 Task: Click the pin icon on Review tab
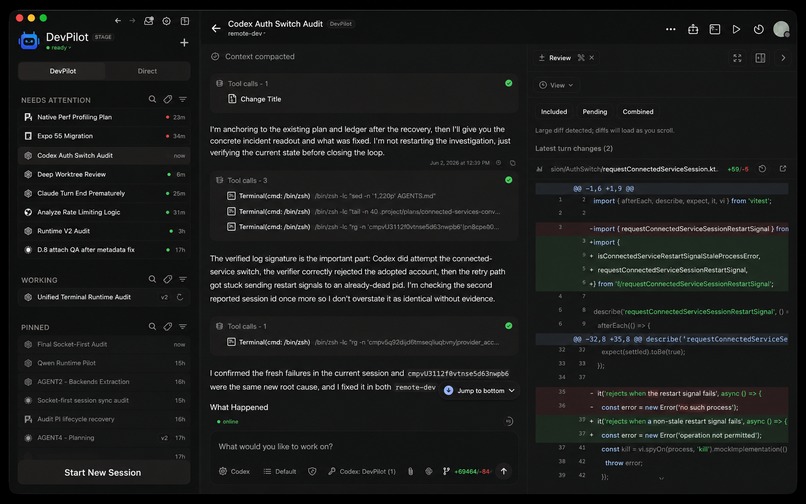coord(581,58)
